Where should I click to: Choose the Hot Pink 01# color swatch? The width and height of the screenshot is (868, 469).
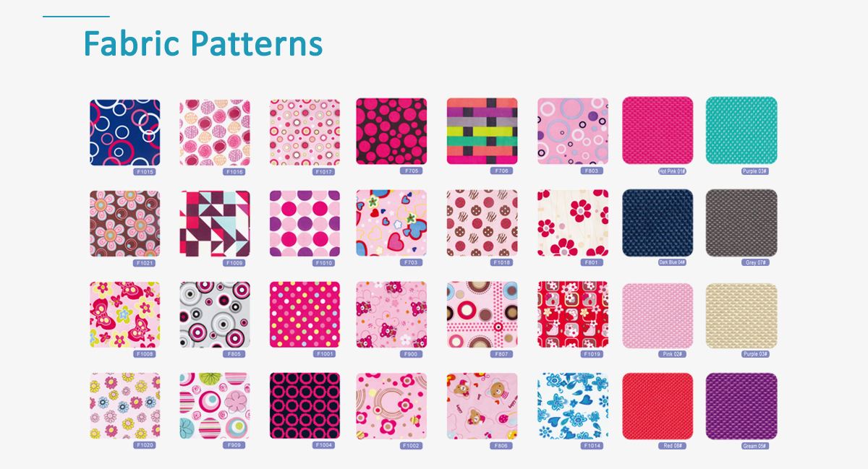point(658,131)
